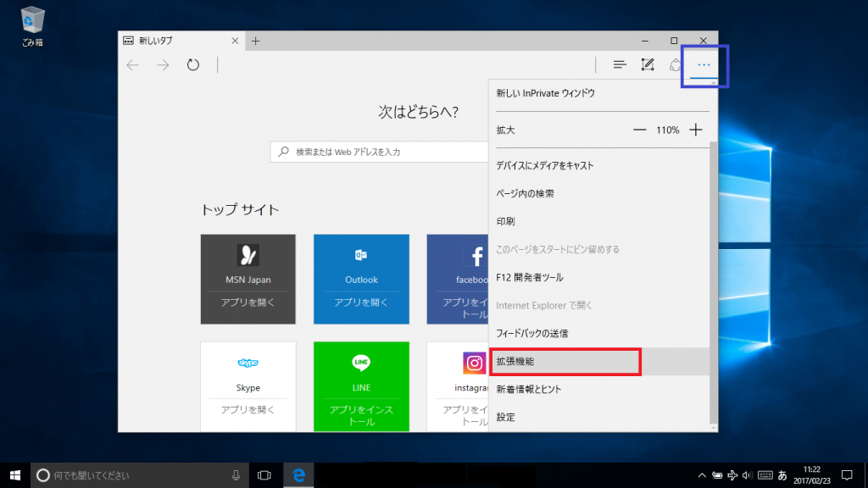Increase zoom past 110% with the + control
868x488 pixels.
pyautogui.click(x=697, y=130)
